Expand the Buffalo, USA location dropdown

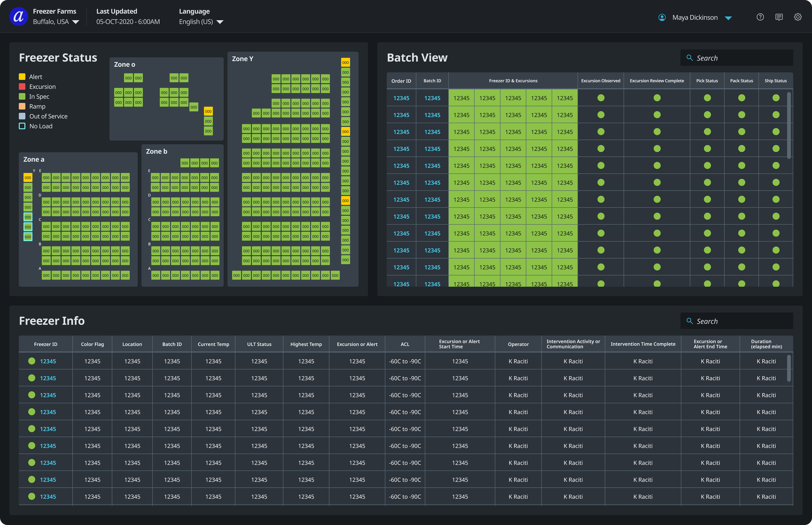click(76, 22)
